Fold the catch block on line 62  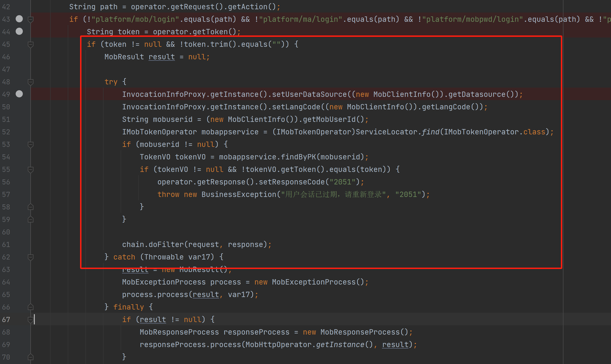pyautogui.click(x=31, y=257)
